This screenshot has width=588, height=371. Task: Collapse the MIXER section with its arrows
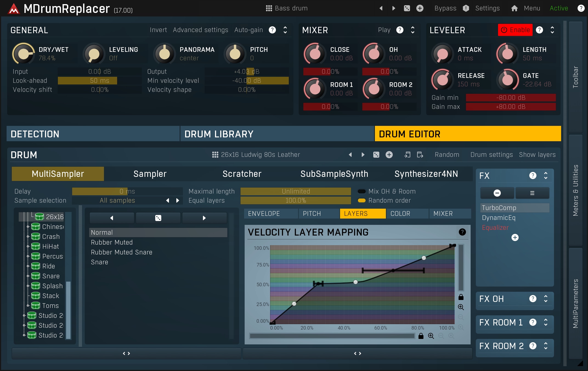coord(413,30)
